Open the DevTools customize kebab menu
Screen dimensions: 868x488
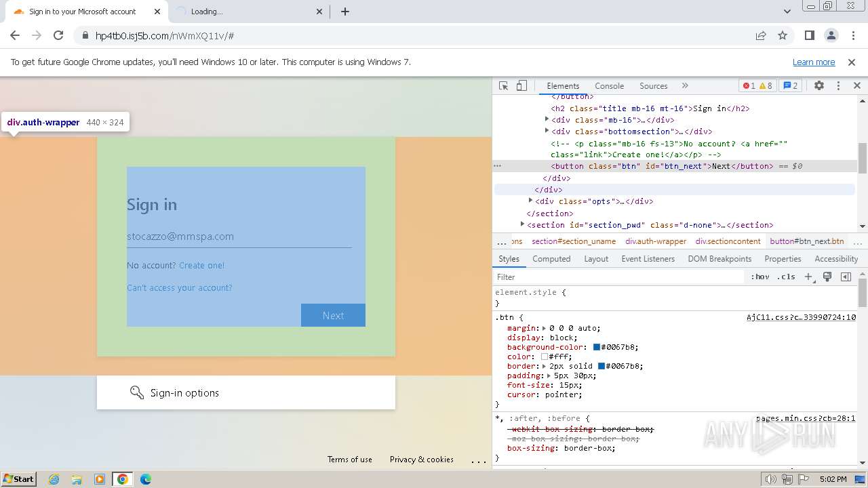click(838, 86)
